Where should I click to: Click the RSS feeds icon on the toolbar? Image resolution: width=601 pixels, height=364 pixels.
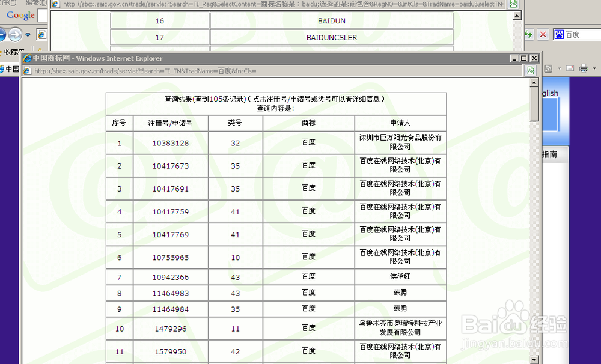[x=548, y=68]
